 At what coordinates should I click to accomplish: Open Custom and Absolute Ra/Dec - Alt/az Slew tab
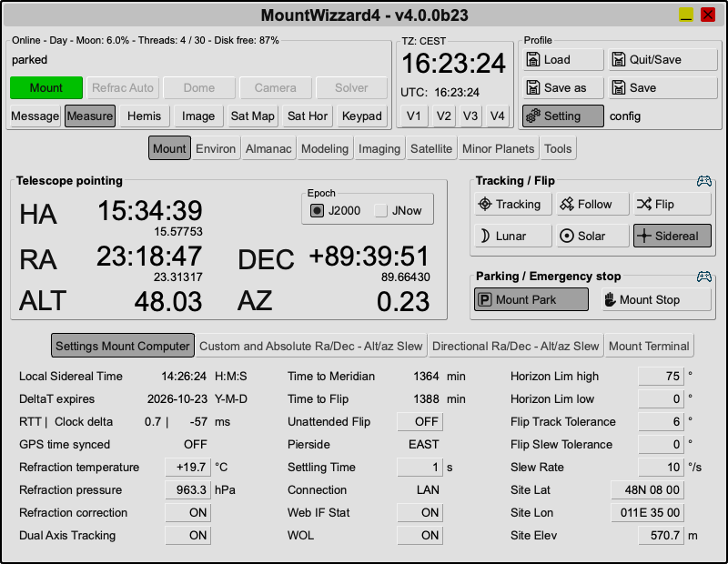311,346
